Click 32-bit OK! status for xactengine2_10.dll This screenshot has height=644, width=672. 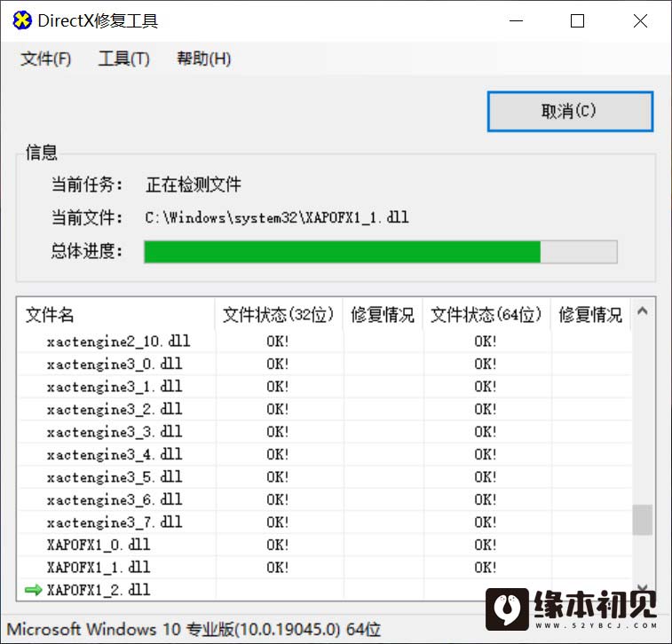point(278,342)
